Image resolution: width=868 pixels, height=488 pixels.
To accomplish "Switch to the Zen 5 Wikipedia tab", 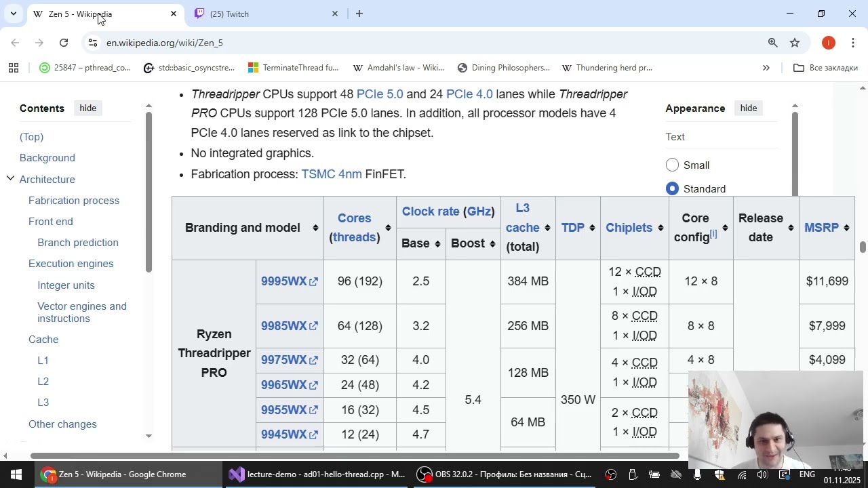I will (105, 14).
